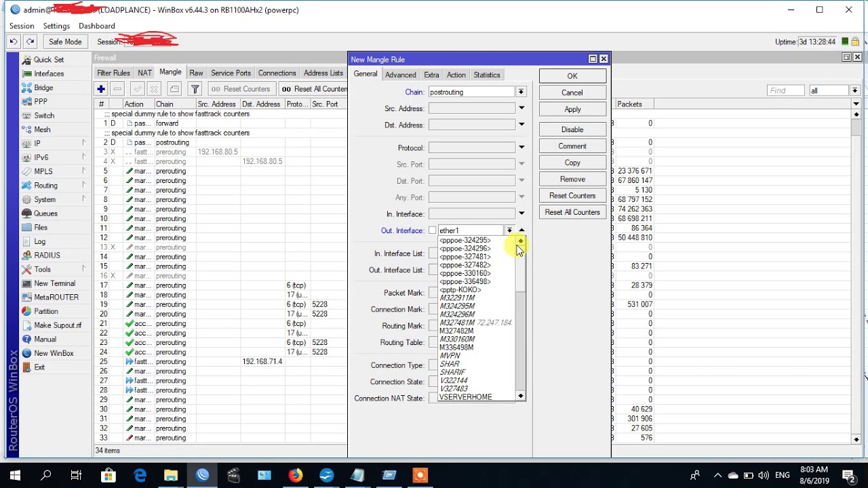Expand the Dst. Address field

click(521, 125)
